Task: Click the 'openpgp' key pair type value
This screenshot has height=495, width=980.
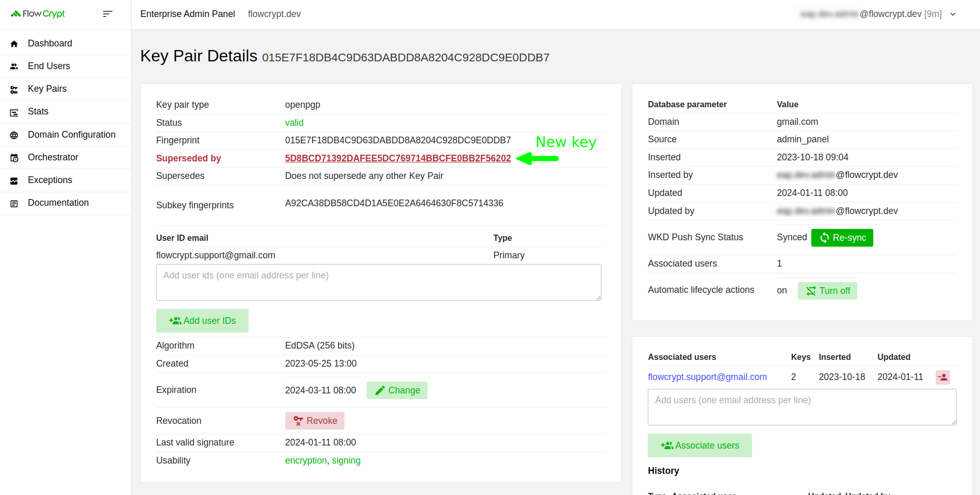Action: (303, 105)
